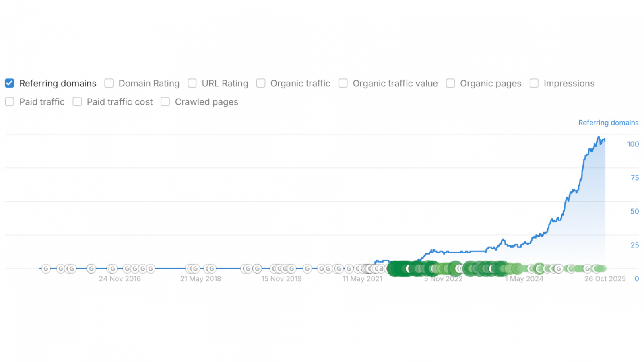Enable Paid traffic cost metric
Viewport: 644px width, 362px height.
click(x=77, y=102)
